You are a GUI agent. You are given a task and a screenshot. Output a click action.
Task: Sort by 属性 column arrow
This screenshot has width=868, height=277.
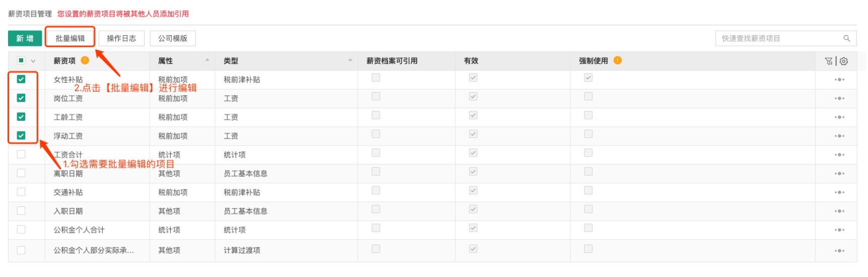208,60
